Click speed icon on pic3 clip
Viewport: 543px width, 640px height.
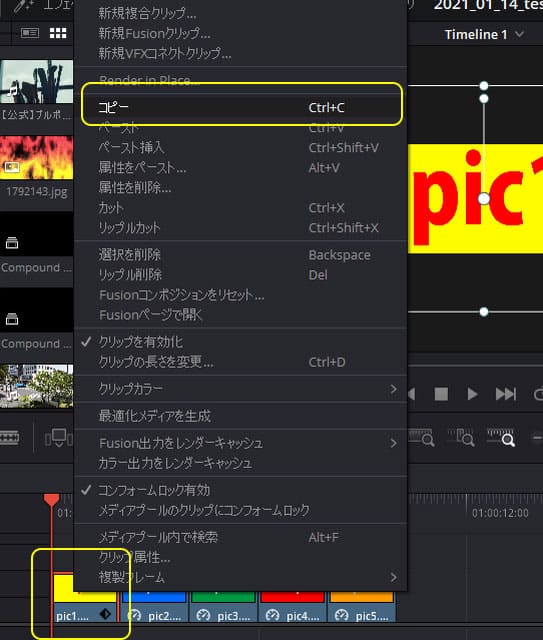pos(203,615)
